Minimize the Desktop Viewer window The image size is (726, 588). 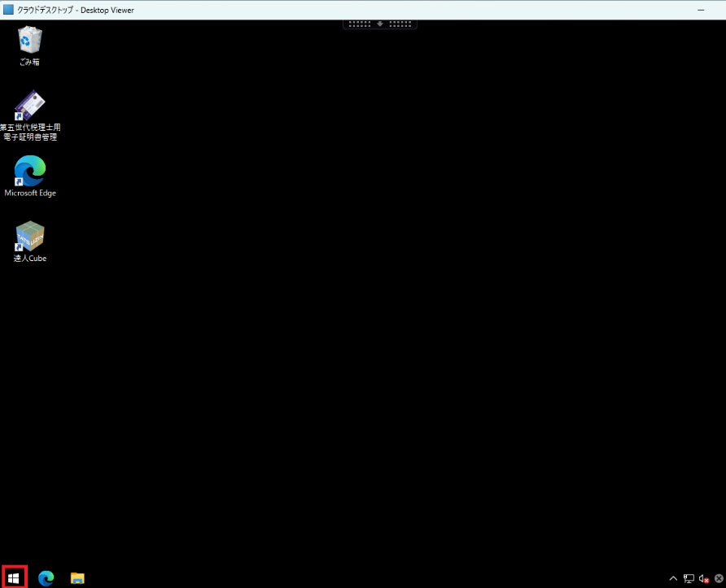point(701,10)
